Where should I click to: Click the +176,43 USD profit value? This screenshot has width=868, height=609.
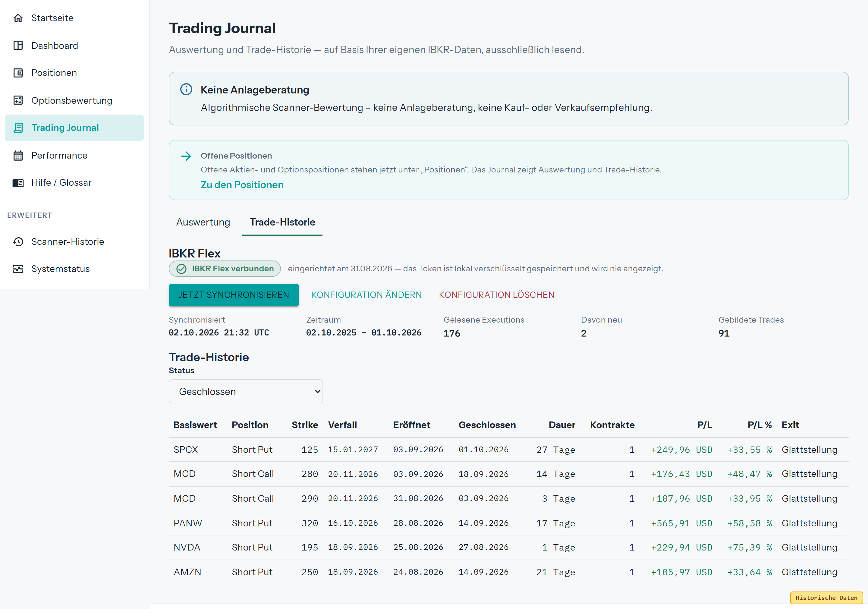[681, 474]
